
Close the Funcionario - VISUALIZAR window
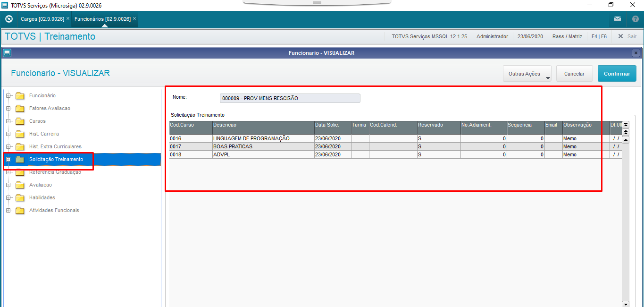coord(636,53)
